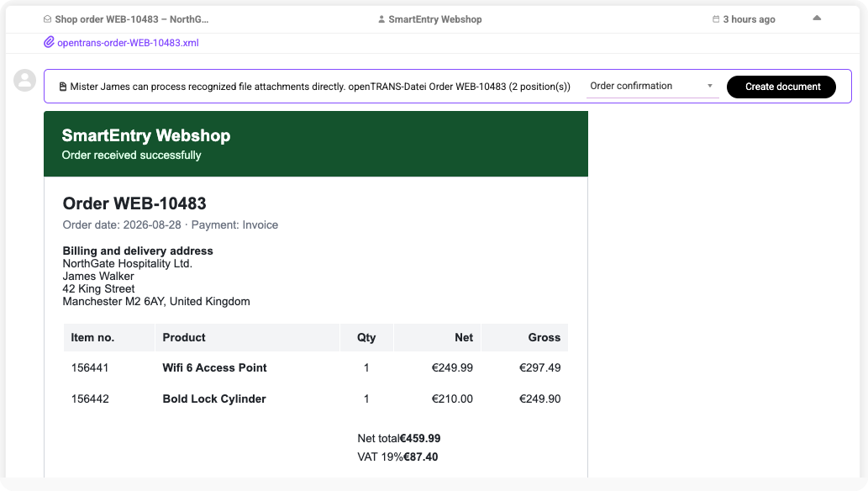Viewport: 868px width, 491px height.
Task: Click the Qty column header
Action: pos(366,337)
